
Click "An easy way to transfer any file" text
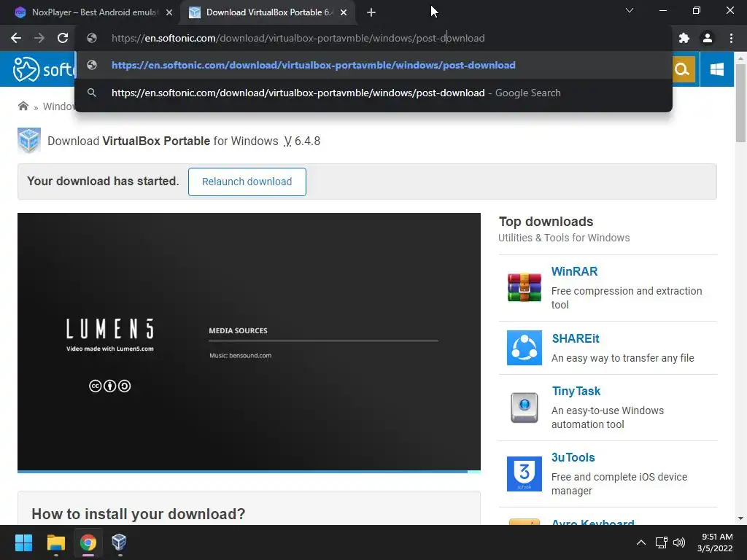pyautogui.click(x=622, y=357)
